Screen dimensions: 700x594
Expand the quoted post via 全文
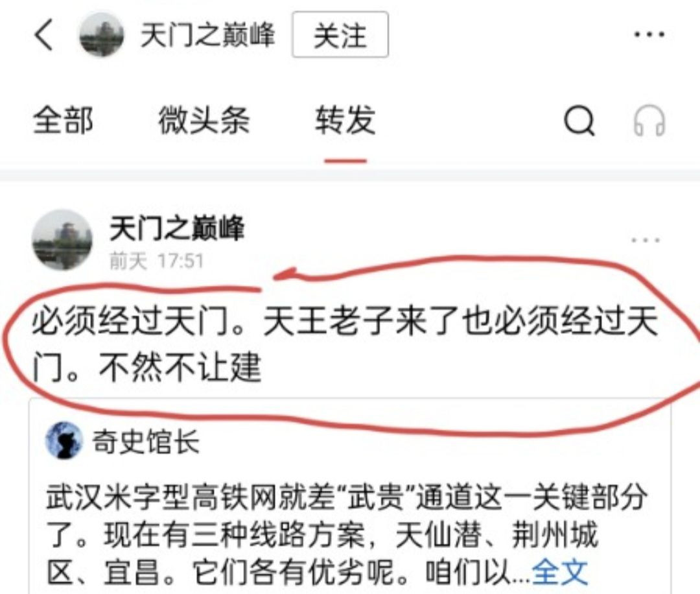coord(560,571)
